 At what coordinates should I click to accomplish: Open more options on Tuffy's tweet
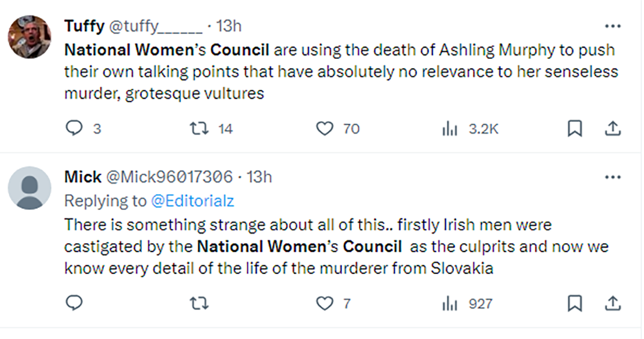coord(612,26)
